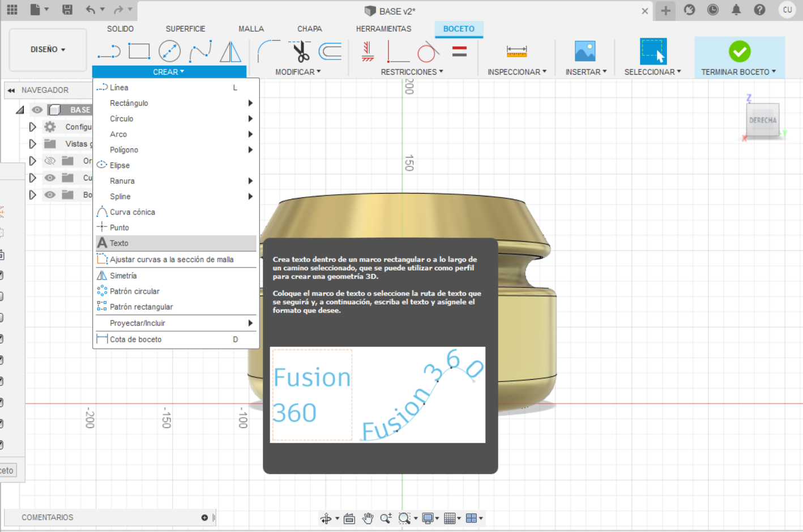Open the extensions icon in title bar
The width and height of the screenshot is (803, 532).
tap(689, 10)
